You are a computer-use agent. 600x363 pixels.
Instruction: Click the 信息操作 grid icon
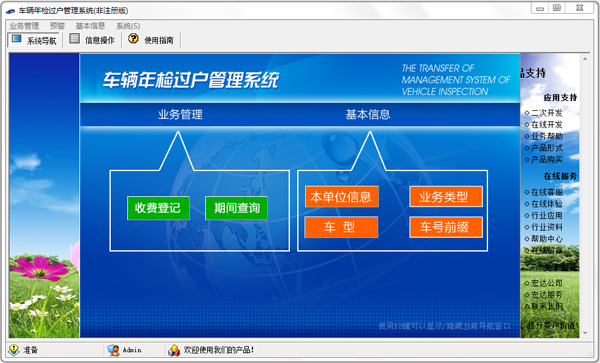(x=75, y=39)
